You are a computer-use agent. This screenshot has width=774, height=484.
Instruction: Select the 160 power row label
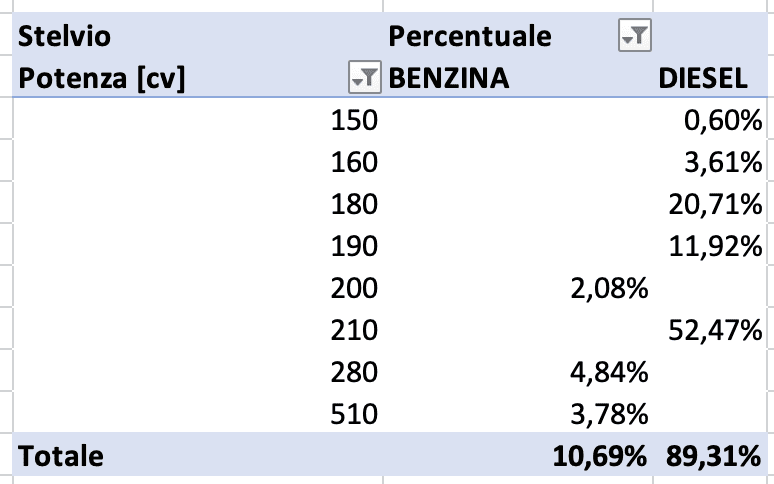point(354,163)
